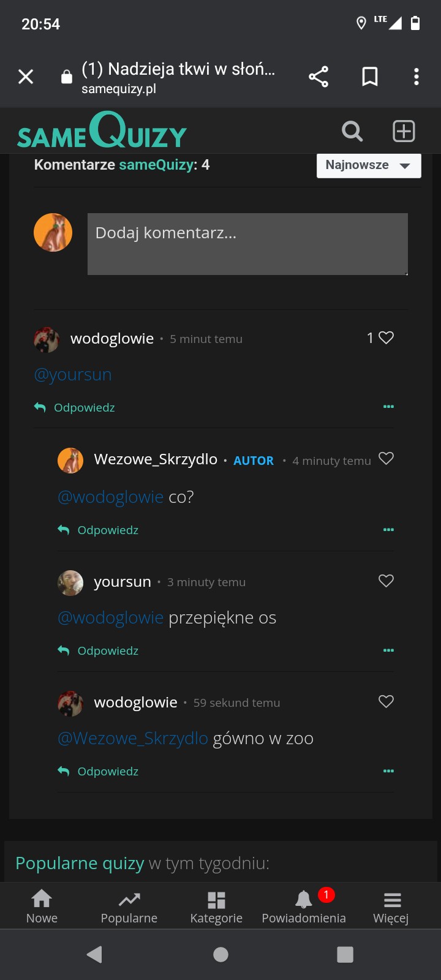Close the browser tab with X
The width and height of the screenshot is (441, 980).
26,77
